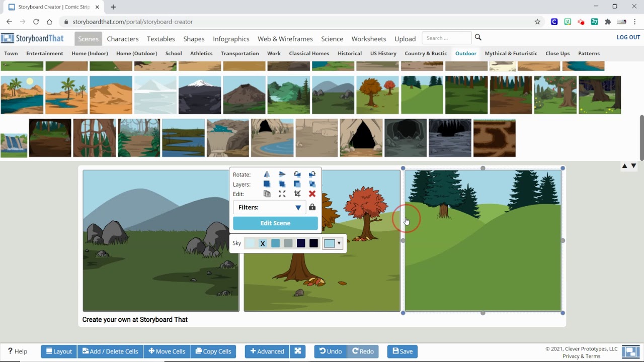
Task: Open the Help menu
Action: pyautogui.click(x=18, y=351)
